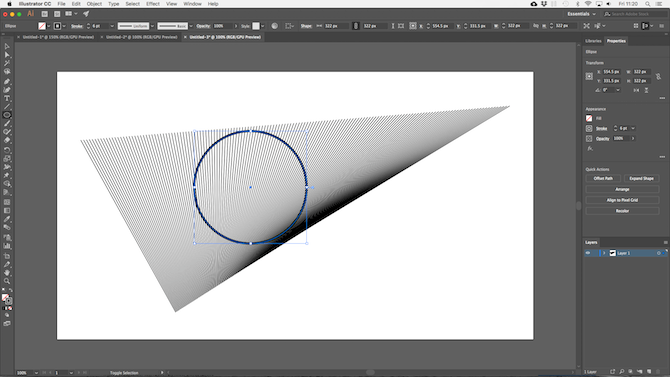The image size is (670, 377).
Task: Select the Zoom magnifier tool
Action: pyautogui.click(x=7, y=281)
